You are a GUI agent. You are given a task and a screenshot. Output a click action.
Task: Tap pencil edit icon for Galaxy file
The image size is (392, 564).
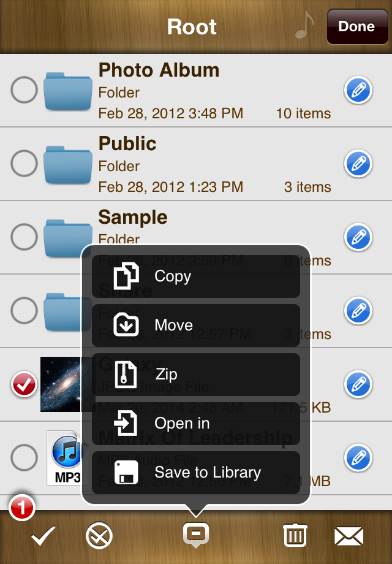(358, 384)
